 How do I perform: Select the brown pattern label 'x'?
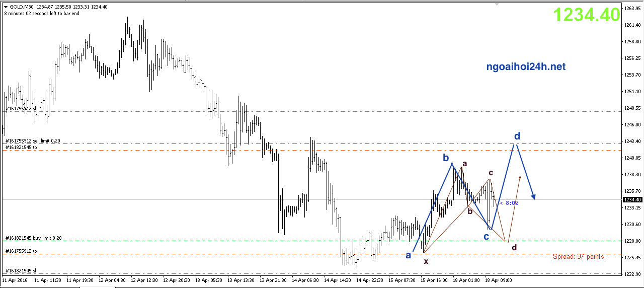[426, 261]
